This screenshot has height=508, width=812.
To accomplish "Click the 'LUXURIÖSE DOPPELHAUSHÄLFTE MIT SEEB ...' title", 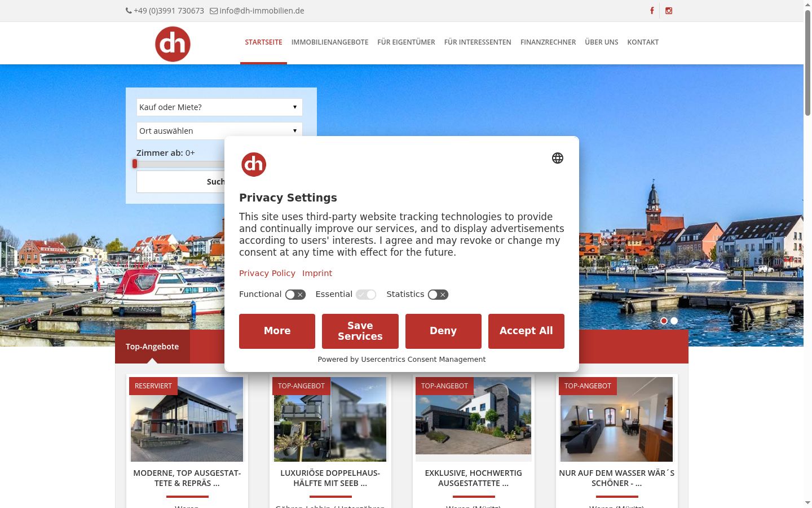I will 330,478.
